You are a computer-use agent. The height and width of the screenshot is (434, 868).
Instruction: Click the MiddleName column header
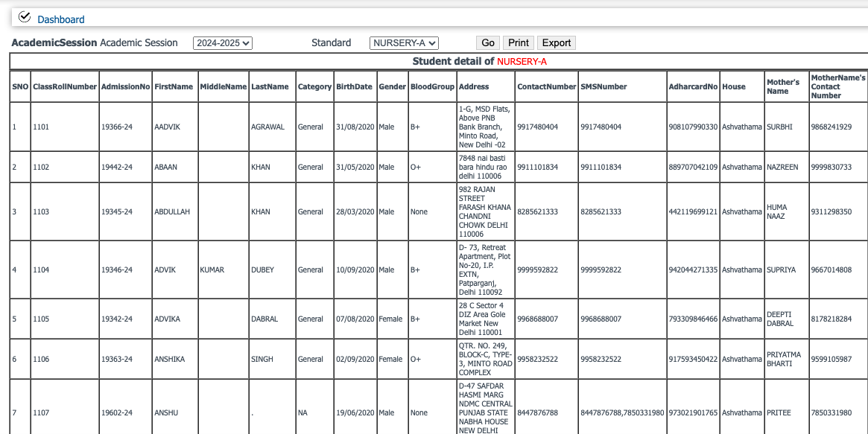coord(224,87)
